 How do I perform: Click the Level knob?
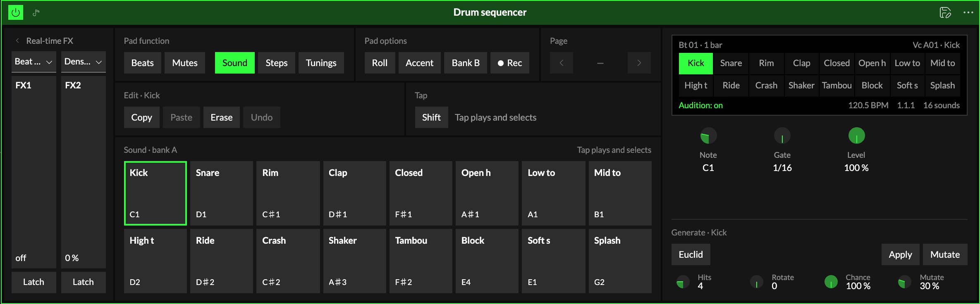click(x=856, y=136)
